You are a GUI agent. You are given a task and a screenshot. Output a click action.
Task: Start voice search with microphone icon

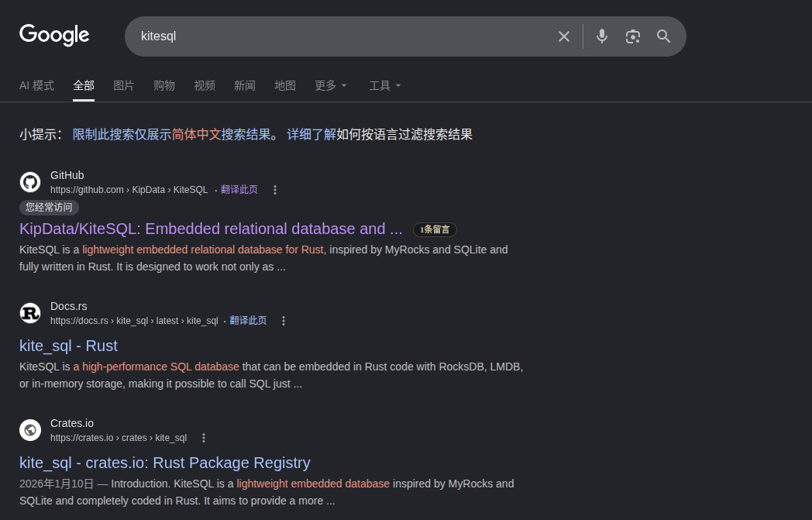pyautogui.click(x=602, y=36)
